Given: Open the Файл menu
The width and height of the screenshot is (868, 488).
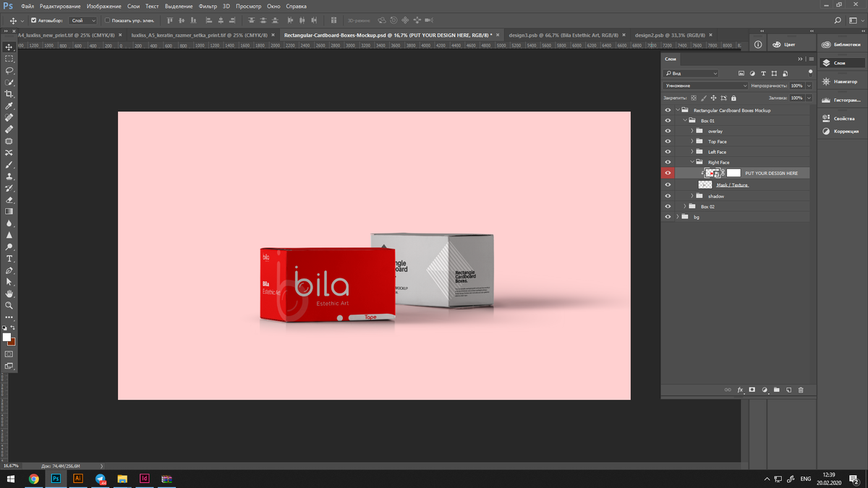Looking at the screenshot, I should [27, 6].
